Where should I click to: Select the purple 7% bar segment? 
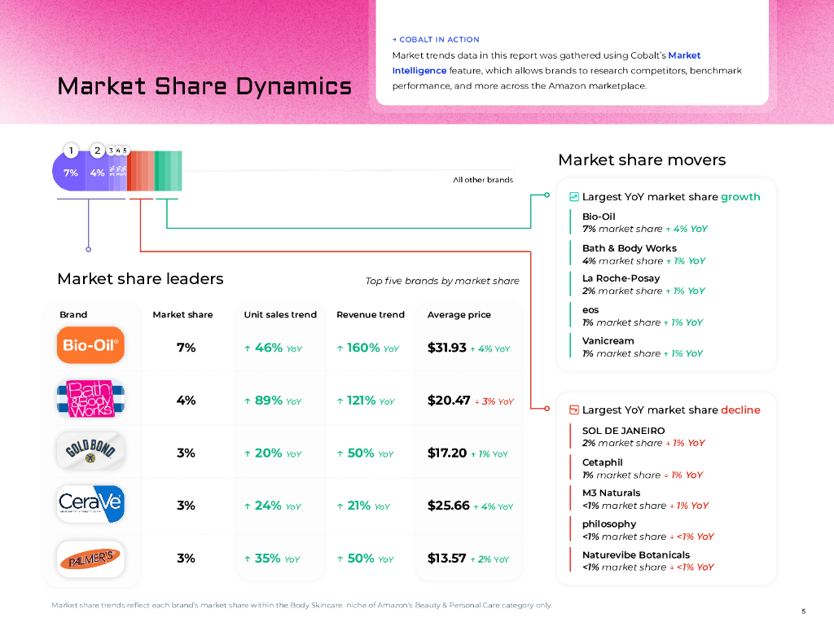click(71, 173)
